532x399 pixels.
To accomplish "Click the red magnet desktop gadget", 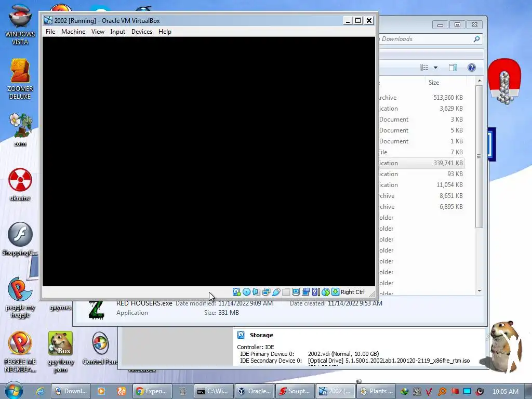I will (504, 82).
